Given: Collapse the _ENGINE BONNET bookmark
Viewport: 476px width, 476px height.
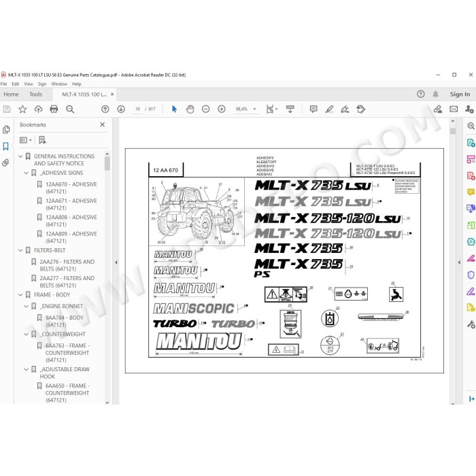Looking at the screenshot, I should pos(26,306).
